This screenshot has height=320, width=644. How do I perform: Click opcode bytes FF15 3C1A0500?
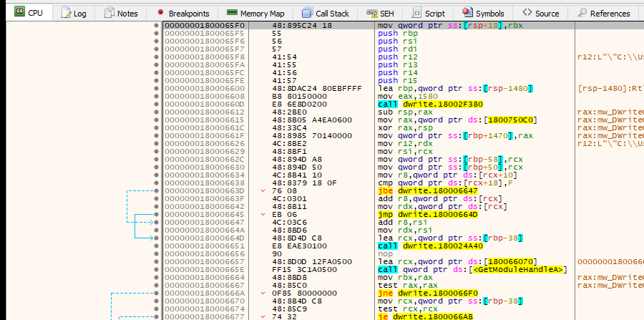[x=304, y=269]
